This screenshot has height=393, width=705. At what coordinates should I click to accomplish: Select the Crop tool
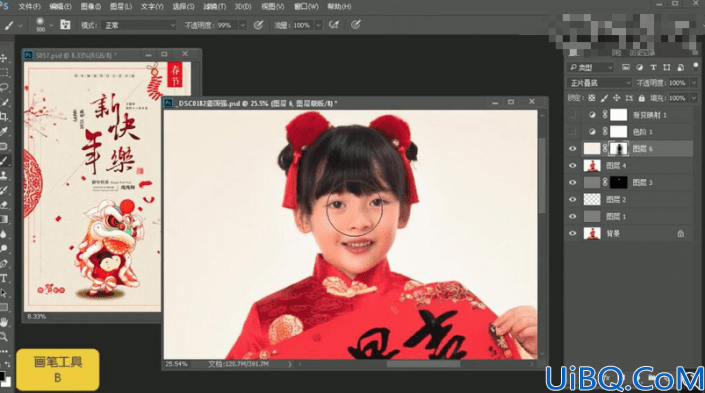tap(4, 116)
